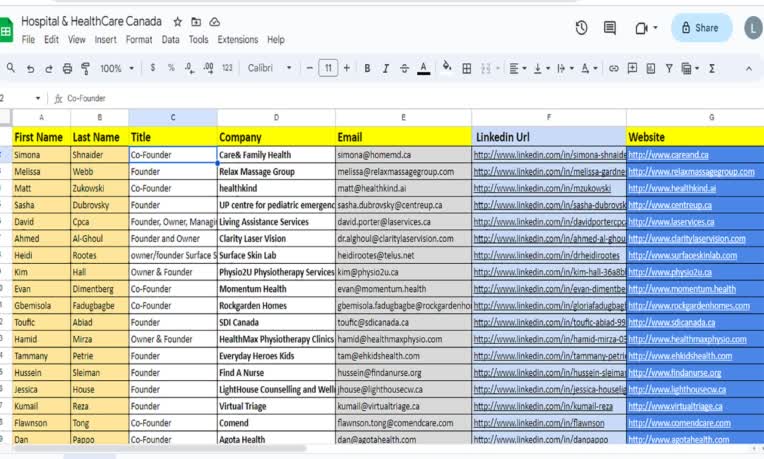Image resolution: width=764 pixels, height=459 pixels.
Task: Create a filter with funnel icon
Action: click(x=669, y=69)
